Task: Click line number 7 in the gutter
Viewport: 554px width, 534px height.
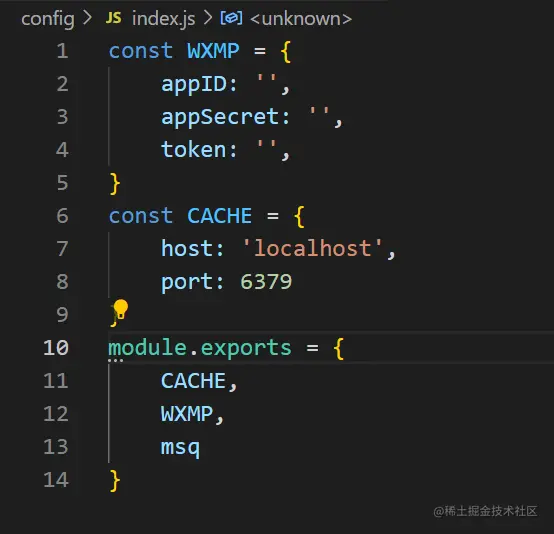Action: click(x=63, y=249)
